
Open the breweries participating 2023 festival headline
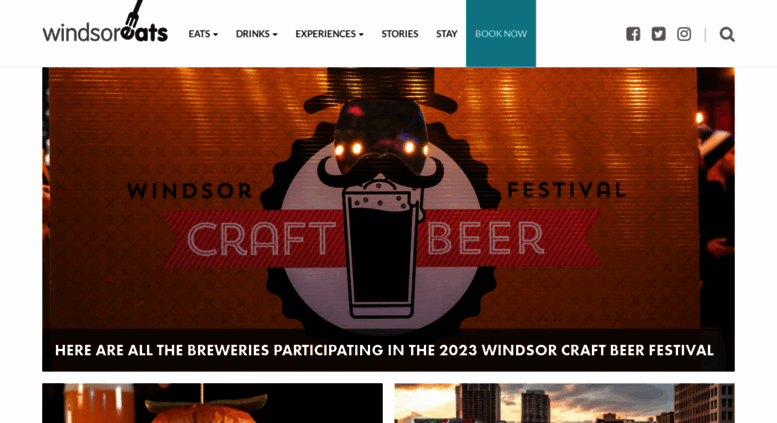pyautogui.click(x=384, y=350)
